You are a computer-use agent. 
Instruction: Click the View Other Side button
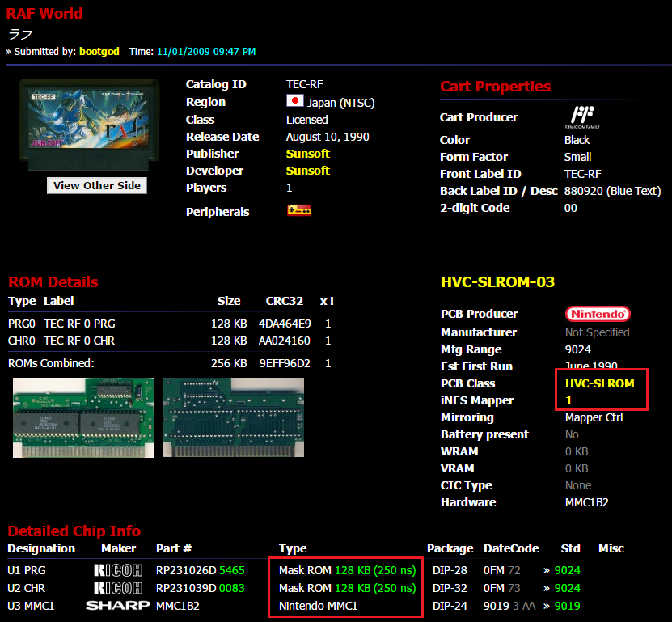coord(97,185)
